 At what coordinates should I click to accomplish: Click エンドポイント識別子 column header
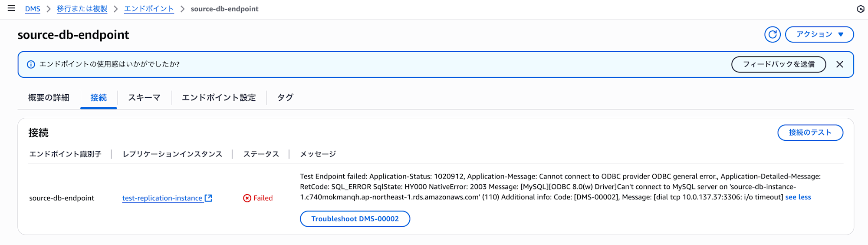click(65, 154)
